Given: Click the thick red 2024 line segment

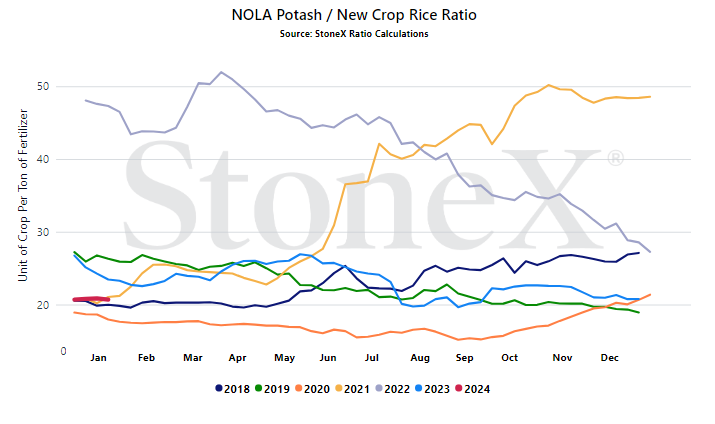Looking at the screenshot, I should click(x=91, y=299).
